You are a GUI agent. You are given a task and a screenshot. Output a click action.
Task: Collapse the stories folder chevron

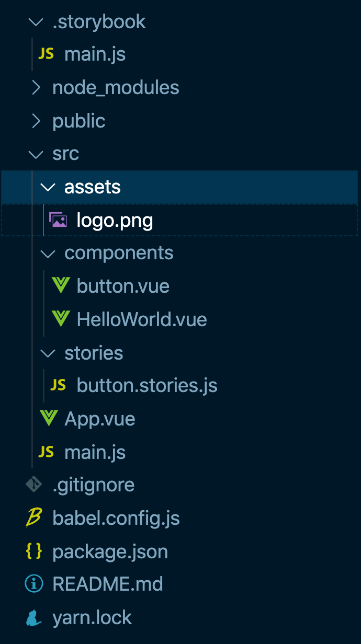48,353
